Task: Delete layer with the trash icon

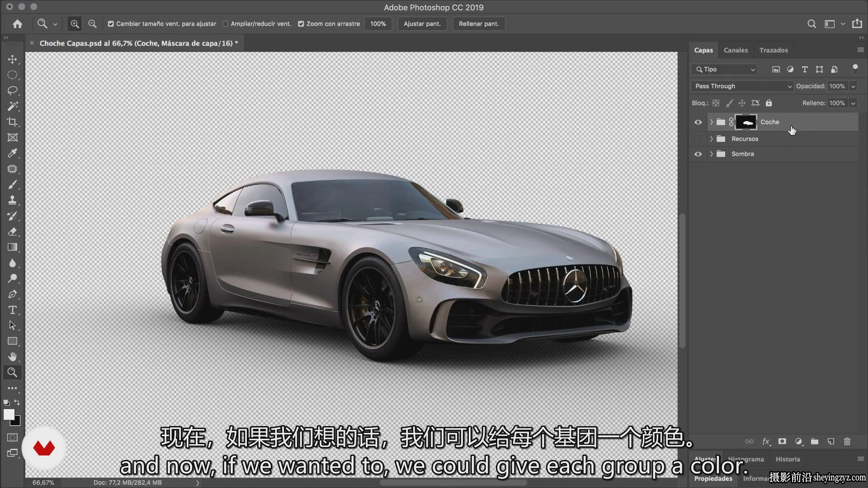Action: [847, 441]
